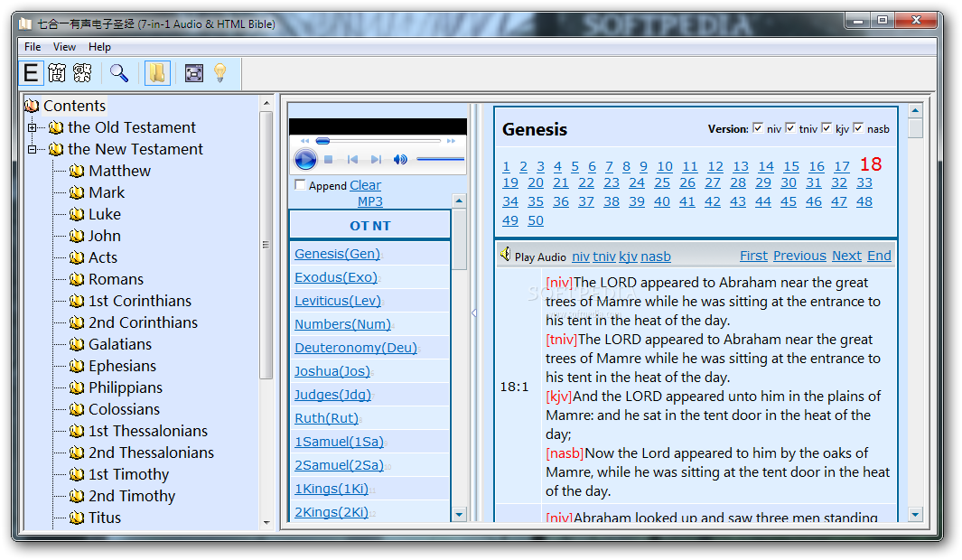Image resolution: width=962 pixels, height=560 pixels.
Task: Toggle the contents book panel icon
Action: (x=157, y=73)
